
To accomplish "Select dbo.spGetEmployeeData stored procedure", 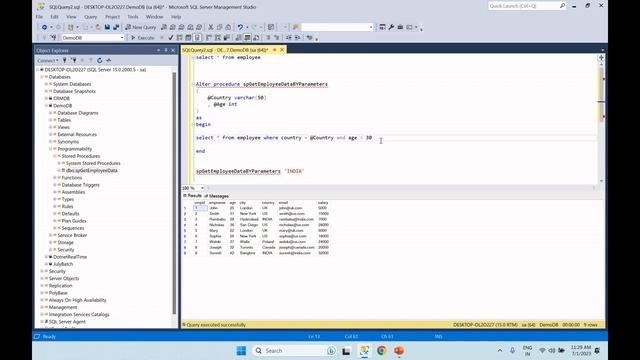I will tap(91, 171).
